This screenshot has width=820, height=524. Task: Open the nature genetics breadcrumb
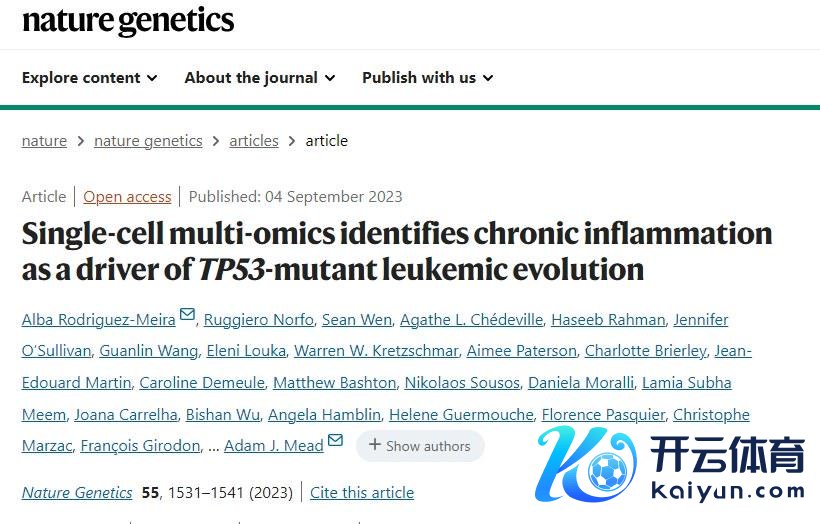coord(148,141)
